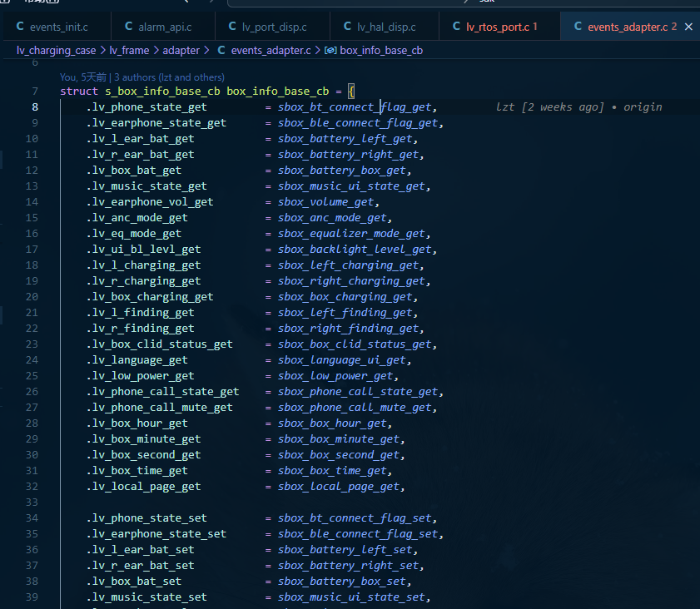Click 'sbox_box_hour_get' identifier
700x609 pixels.
(x=332, y=423)
